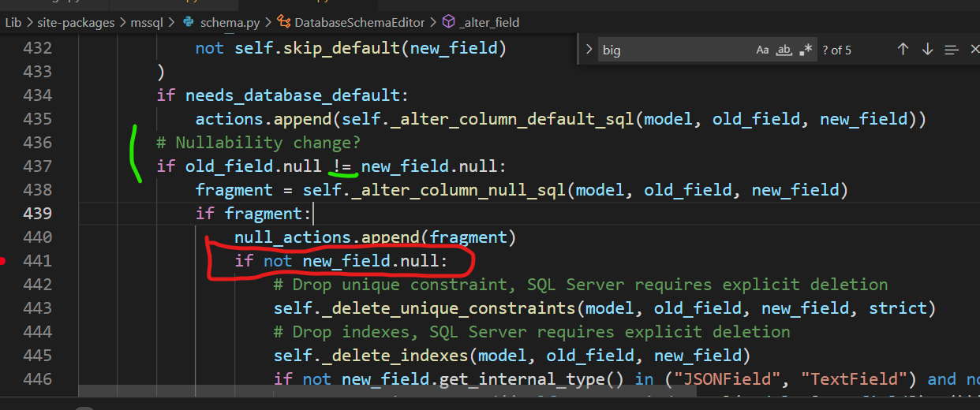980x410 pixels.
Task: Click line number 437
Action: [x=37, y=166]
